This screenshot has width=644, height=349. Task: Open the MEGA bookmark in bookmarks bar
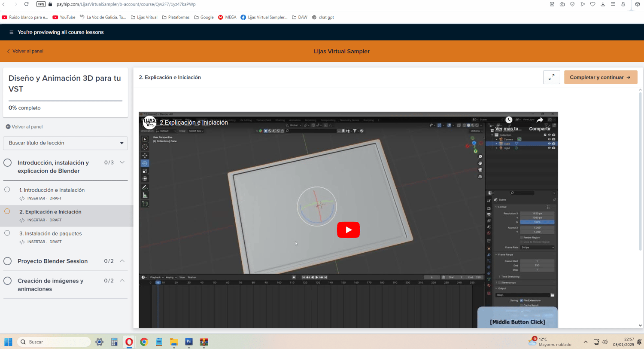(228, 18)
